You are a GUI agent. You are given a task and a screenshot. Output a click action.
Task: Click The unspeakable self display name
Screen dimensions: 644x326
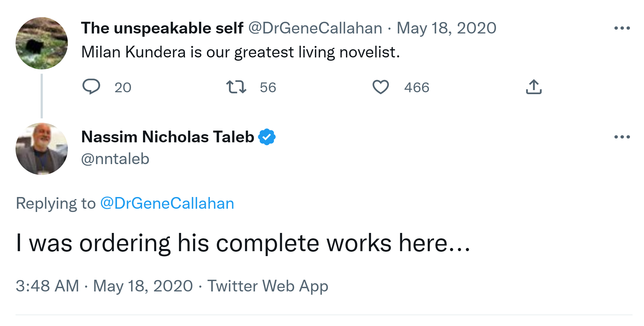pyautogui.click(x=162, y=28)
